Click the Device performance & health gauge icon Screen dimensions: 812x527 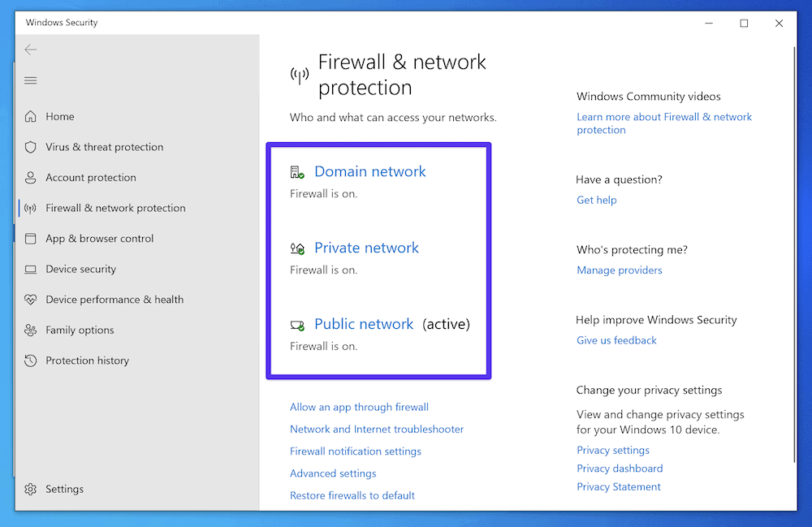30,299
